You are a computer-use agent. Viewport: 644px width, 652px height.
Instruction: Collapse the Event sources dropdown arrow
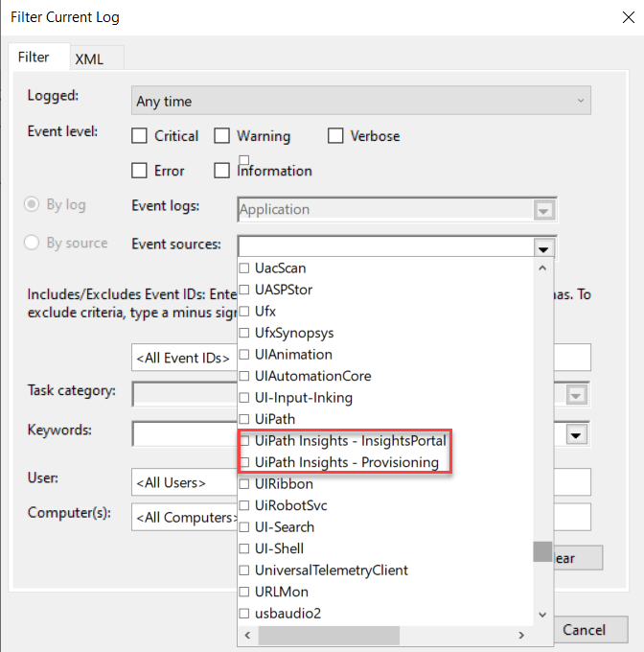pyautogui.click(x=543, y=248)
